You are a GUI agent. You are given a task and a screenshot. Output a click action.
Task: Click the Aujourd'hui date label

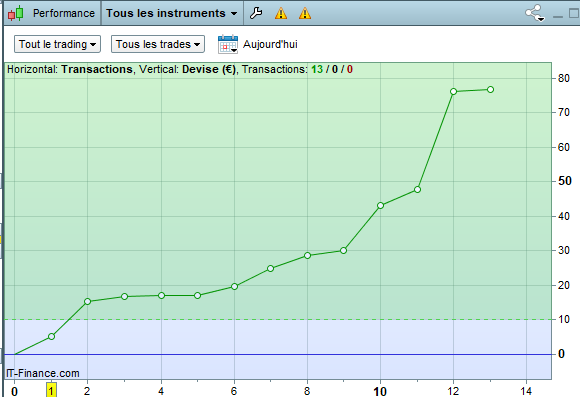tap(270, 44)
